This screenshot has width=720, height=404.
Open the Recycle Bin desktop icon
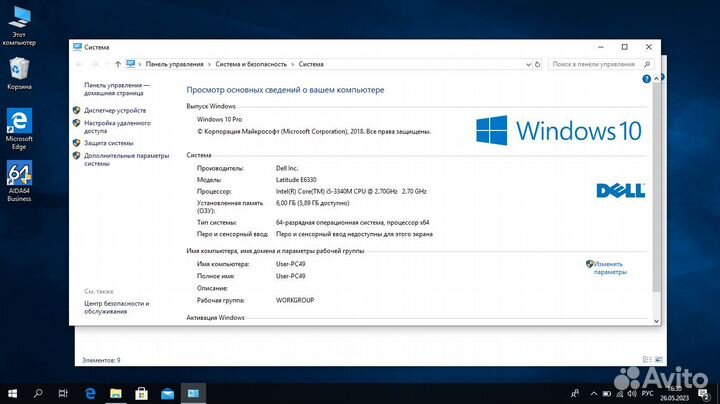point(19,73)
